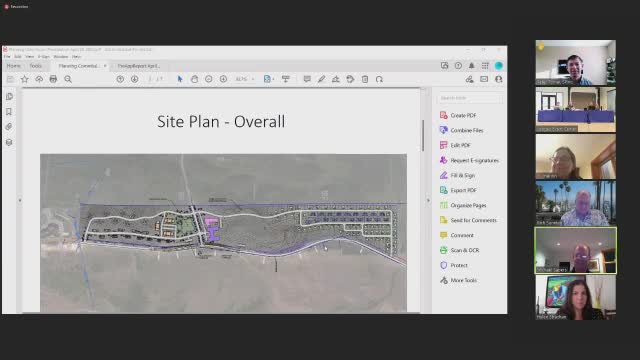Click the Save file icon in toolbar
The width and height of the screenshot is (640, 360).
(x=10, y=79)
